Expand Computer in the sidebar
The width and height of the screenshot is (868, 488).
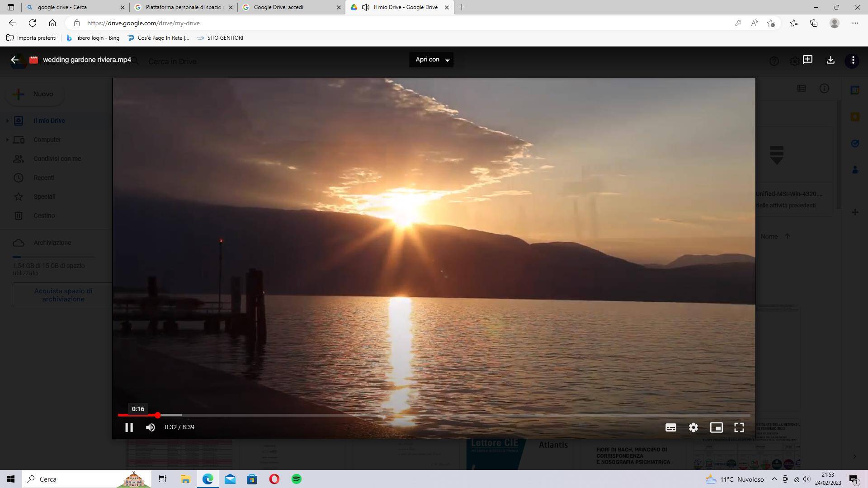6,140
